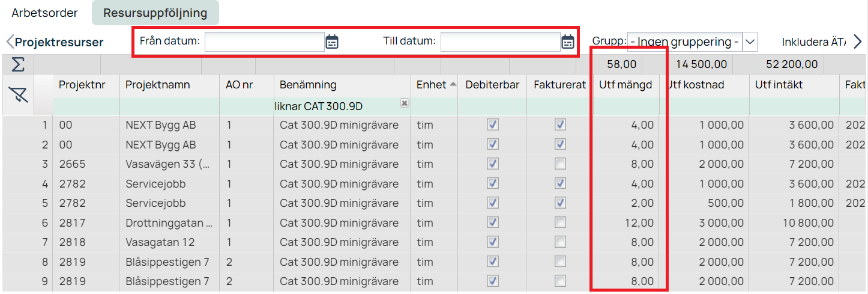Click project number 2817
The width and height of the screenshot is (868, 294).
pos(73,223)
